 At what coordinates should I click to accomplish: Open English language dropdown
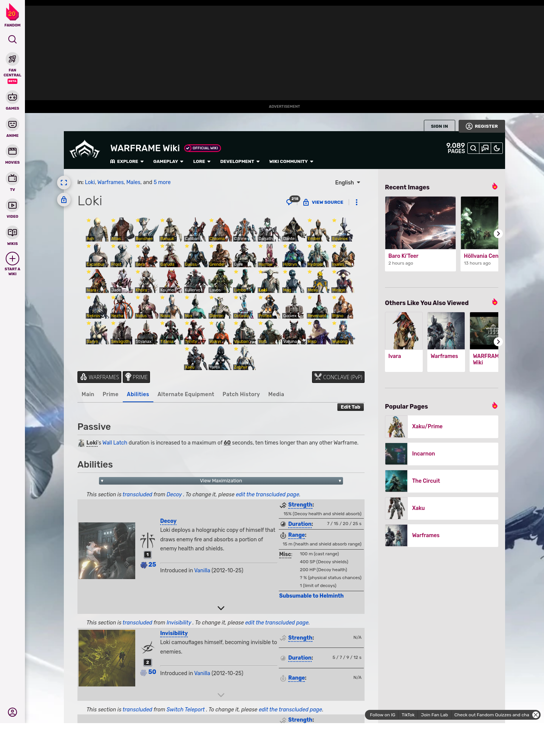pos(348,183)
